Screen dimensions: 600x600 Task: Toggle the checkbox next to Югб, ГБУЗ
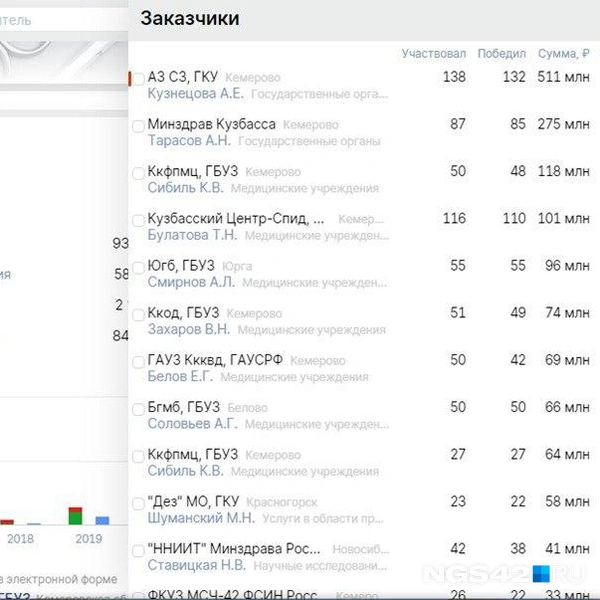[x=138, y=268]
